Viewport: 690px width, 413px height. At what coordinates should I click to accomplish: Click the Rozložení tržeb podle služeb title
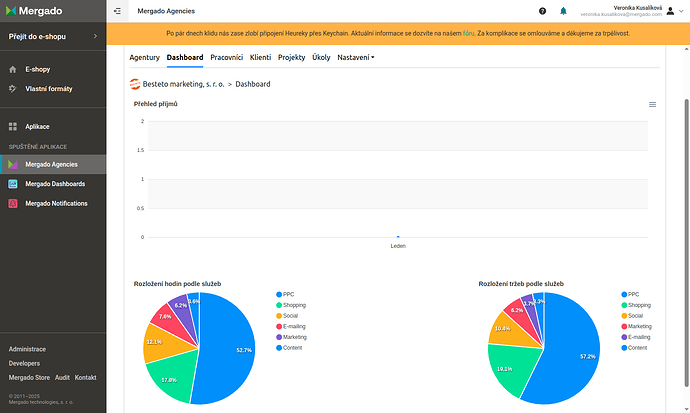click(521, 284)
